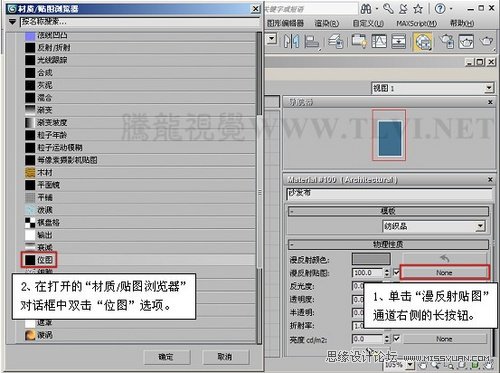Click the wrench key icon in title bar
The width and height of the screenshot is (500, 373).
click(x=388, y=9)
